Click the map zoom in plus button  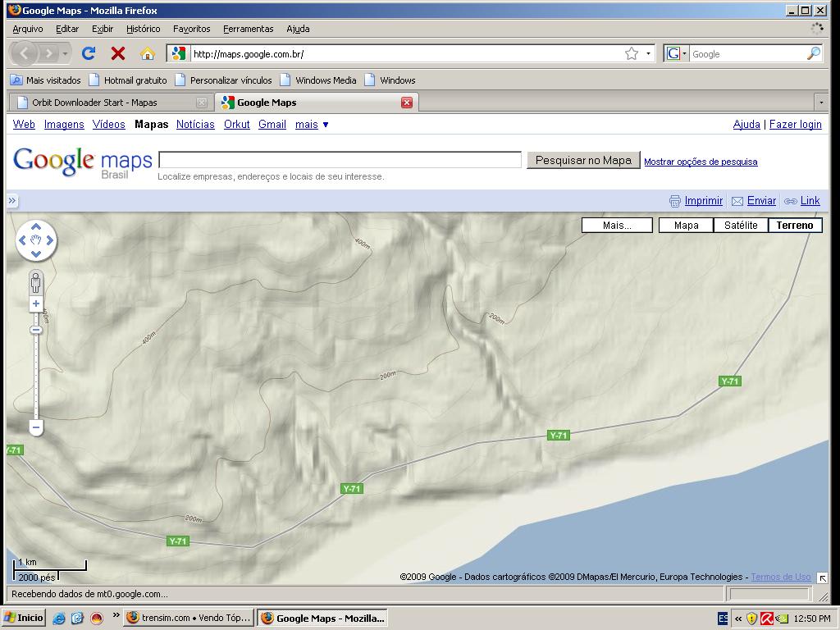(36, 304)
